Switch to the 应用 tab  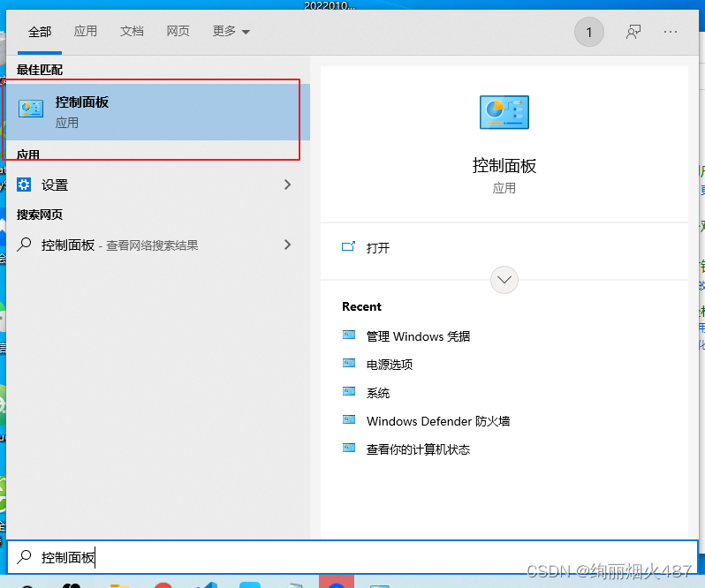[x=86, y=31]
